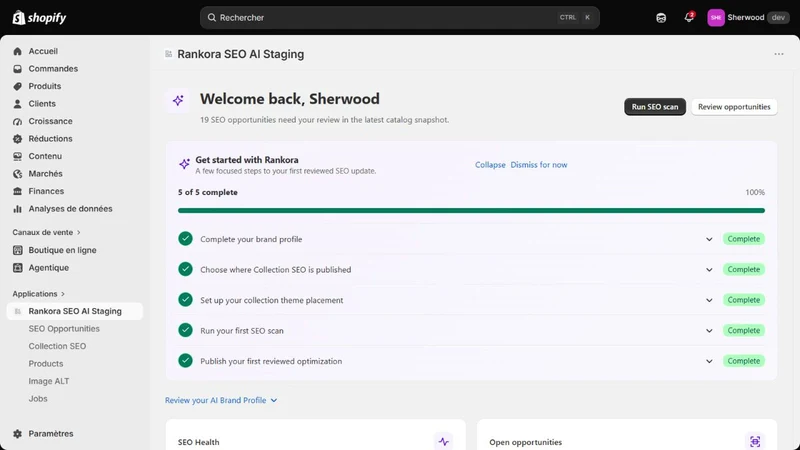Image resolution: width=800 pixels, height=450 pixels.
Task: Expand the Canaux de vente section
Action: [46, 232]
